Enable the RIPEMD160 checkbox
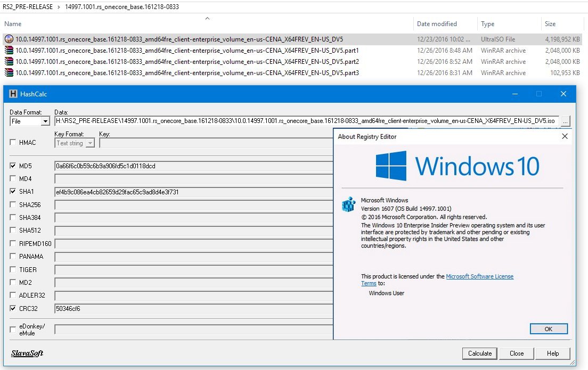 (x=13, y=243)
